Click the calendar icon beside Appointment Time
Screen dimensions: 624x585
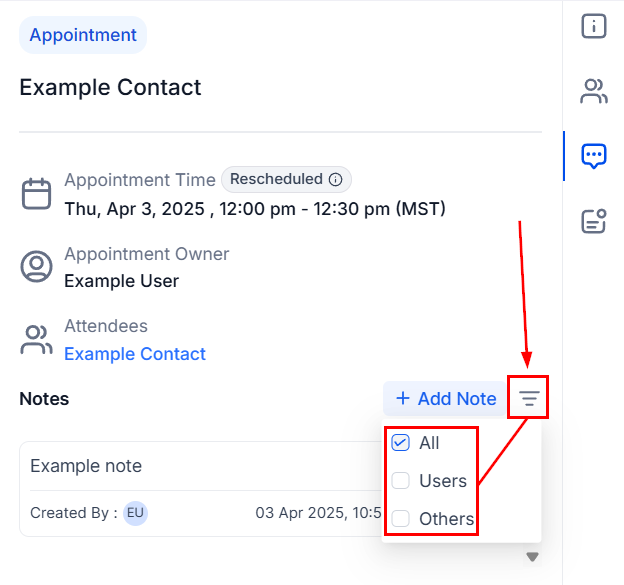(x=36, y=194)
